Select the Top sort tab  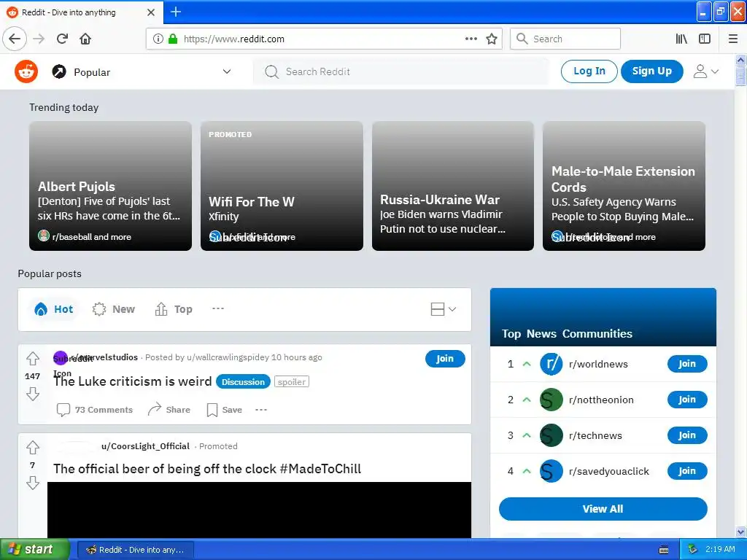coord(174,309)
